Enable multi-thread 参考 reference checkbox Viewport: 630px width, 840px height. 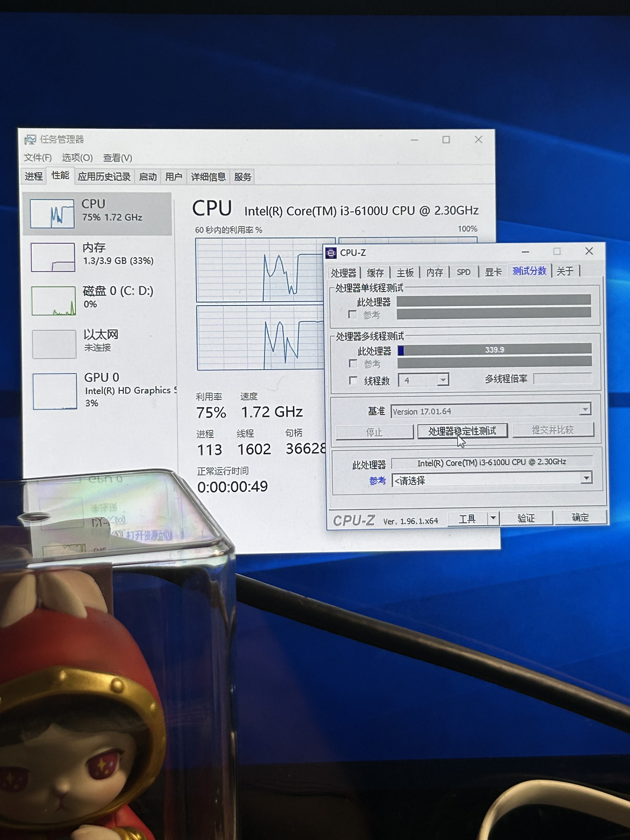coord(353,363)
